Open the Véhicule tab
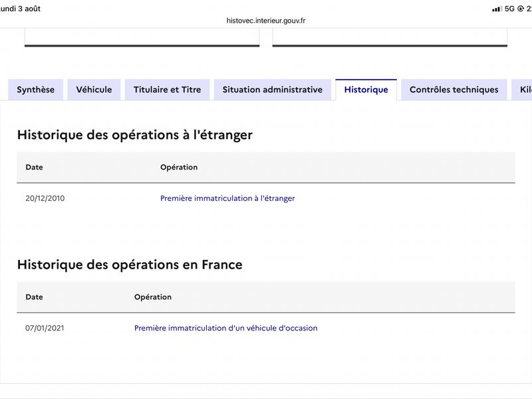Screen dimensions: 532x399 pos(94,90)
